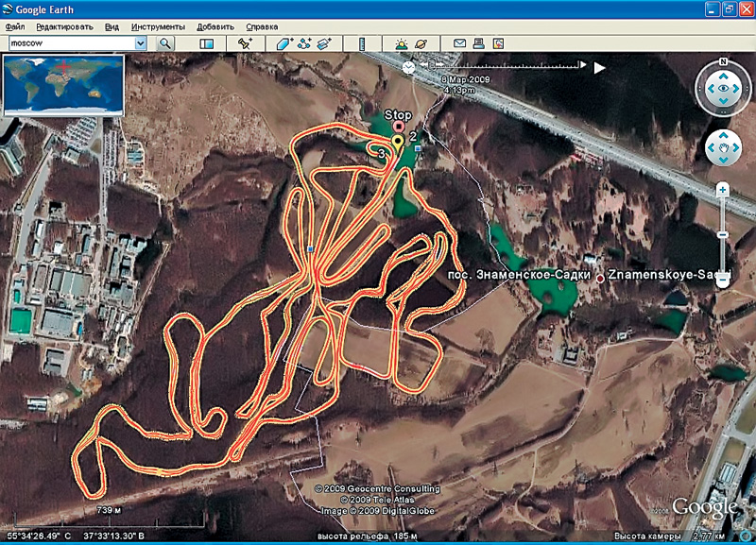Screen dimensions: 756x545
Task: Click the Высота камеры 2.77 км readout
Action: pos(669,536)
